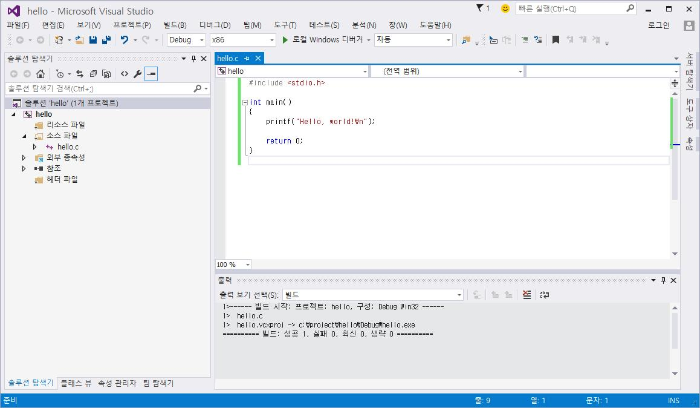This screenshot has height=408, width=700.
Task: Open the 프로젝트(P) menu
Action: (132, 25)
